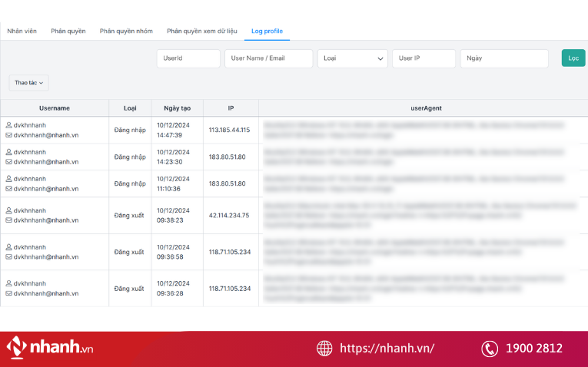The height and width of the screenshot is (367, 588).
Task: Click email icon in 14:47:39 log row
Action: point(8,135)
